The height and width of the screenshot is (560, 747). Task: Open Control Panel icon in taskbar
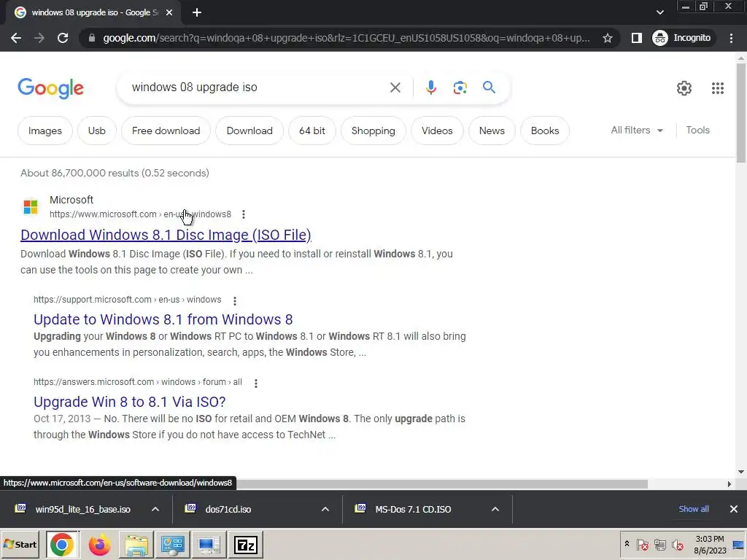(x=172, y=545)
